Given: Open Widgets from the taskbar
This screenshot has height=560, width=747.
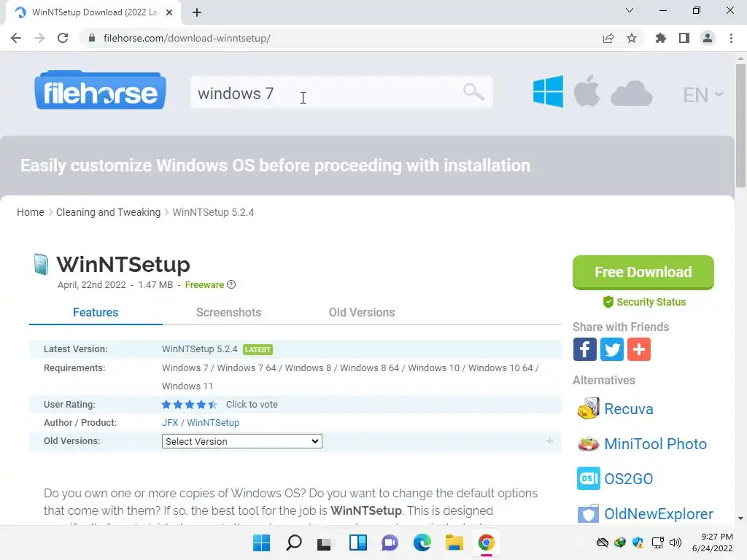Looking at the screenshot, I should (357, 542).
